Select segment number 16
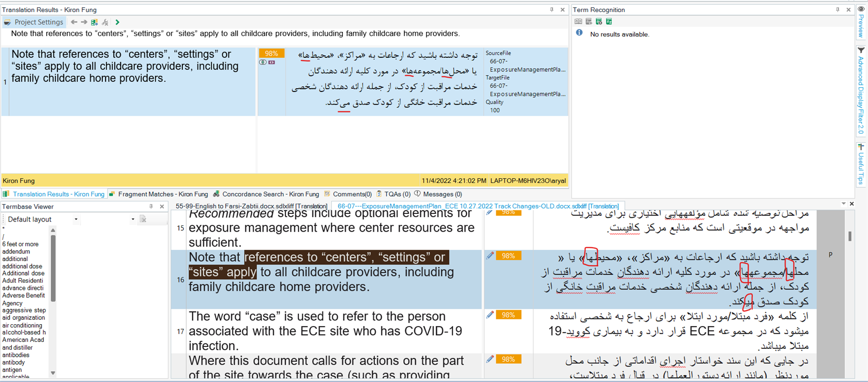868x382 pixels. coord(180,279)
